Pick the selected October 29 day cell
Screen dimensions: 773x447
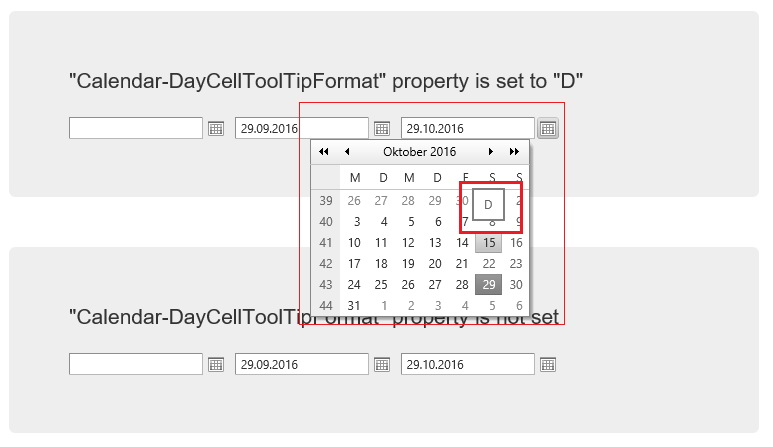(489, 285)
